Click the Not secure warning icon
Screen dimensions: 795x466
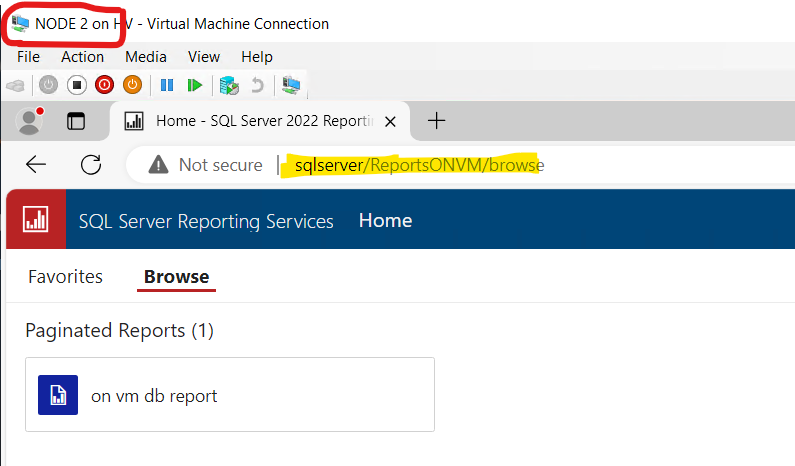coord(159,165)
